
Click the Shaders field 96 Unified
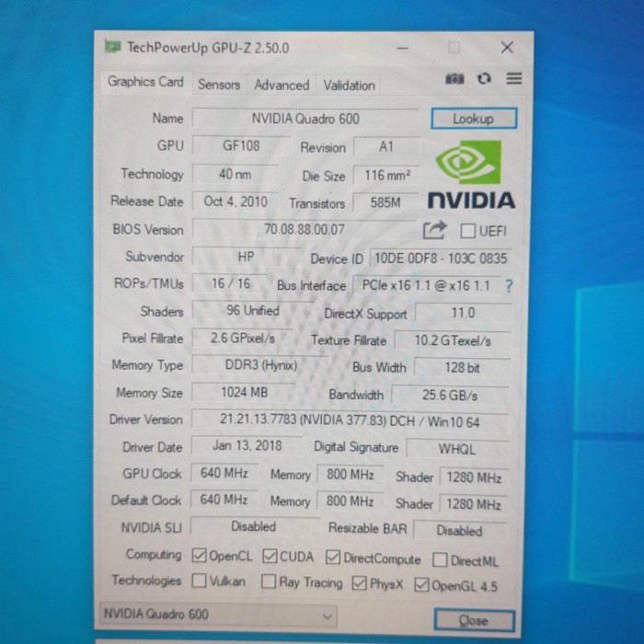253,311
